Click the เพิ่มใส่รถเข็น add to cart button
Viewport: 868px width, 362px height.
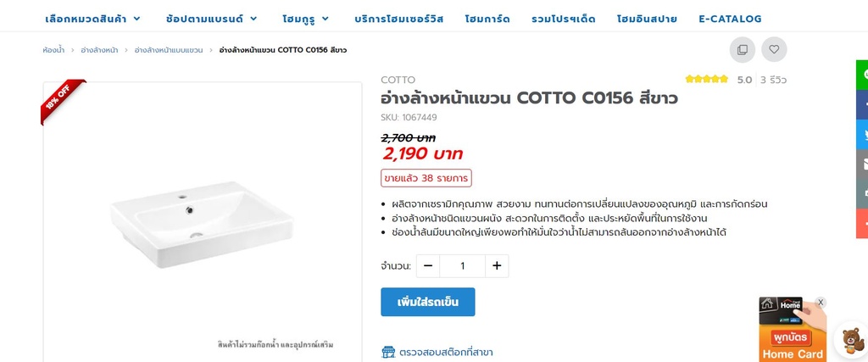pyautogui.click(x=427, y=302)
